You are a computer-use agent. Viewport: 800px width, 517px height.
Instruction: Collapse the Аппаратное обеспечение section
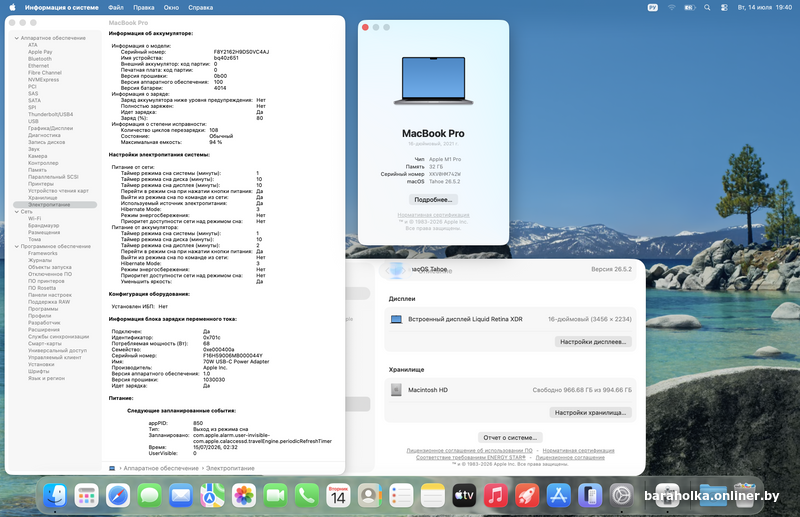[16, 38]
